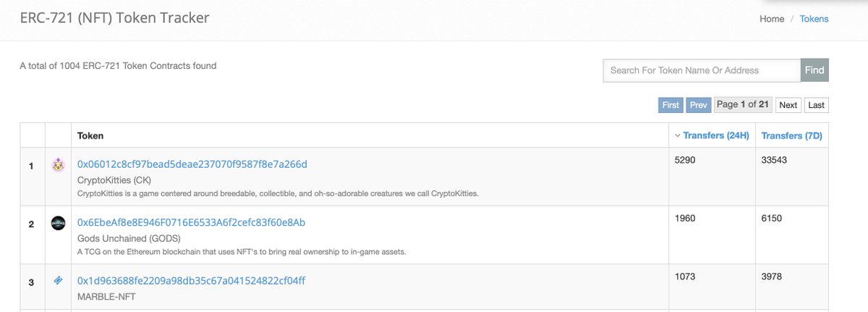This screenshot has height=312, width=868.
Task: Click the Gods Unchained (GODS) token name
Action: coord(129,237)
